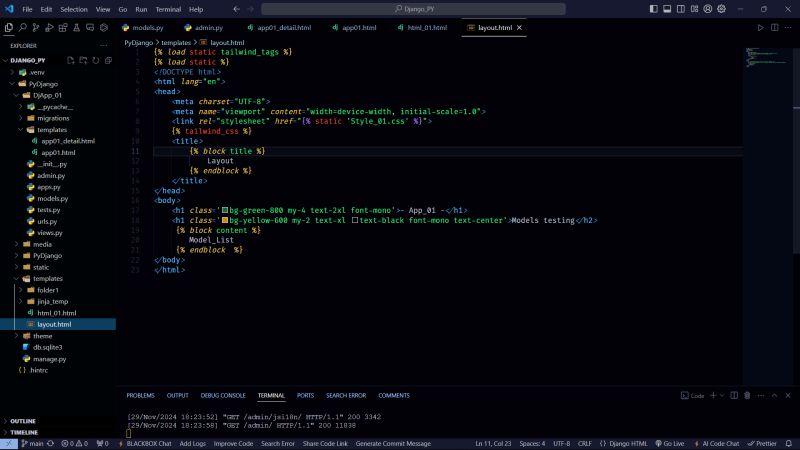
Task: Customize layout from title bar icon
Action: click(694, 9)
